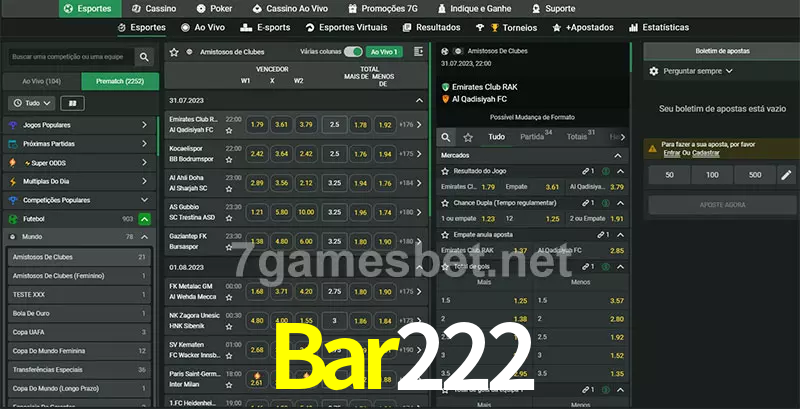Favorite the Resultado do Jogo market star
This screenshot has width=800, height=409.
[x=620, y=171]
